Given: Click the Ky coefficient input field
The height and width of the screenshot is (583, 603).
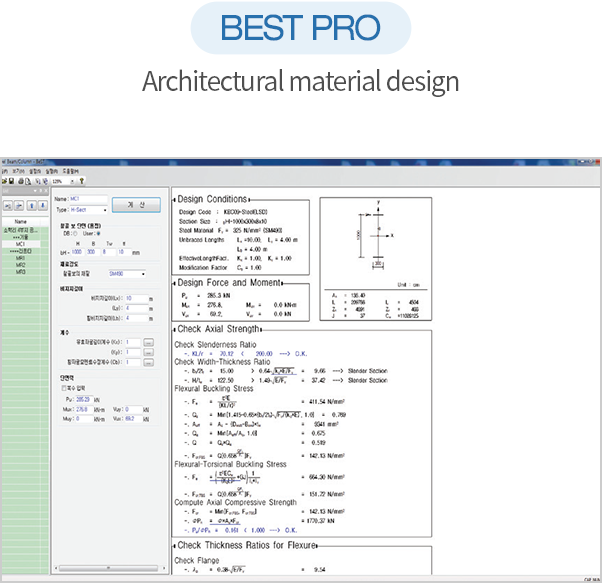Looking at the screenshot, I should point(133,352).
